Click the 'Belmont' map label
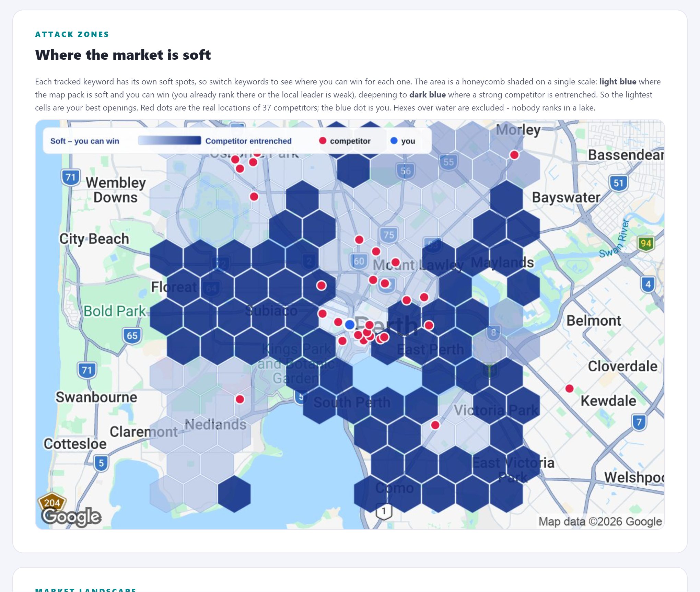 [x=594, y=321]
